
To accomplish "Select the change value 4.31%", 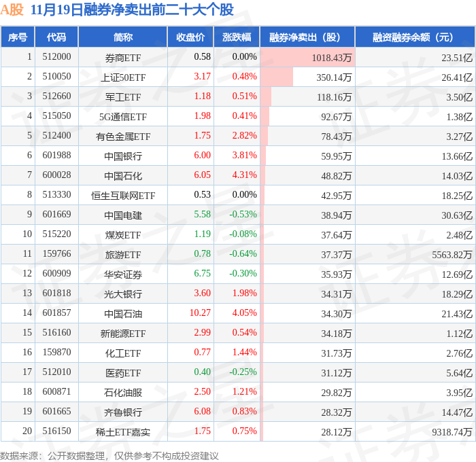I will pos(244,175).
